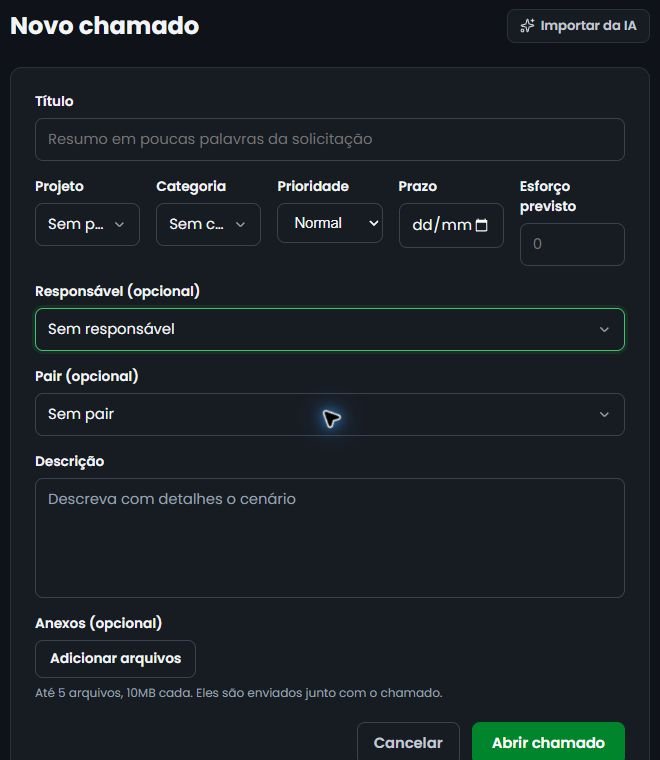Open the Categoria dropdown
The image size is (660, 760).
[208, 224]
